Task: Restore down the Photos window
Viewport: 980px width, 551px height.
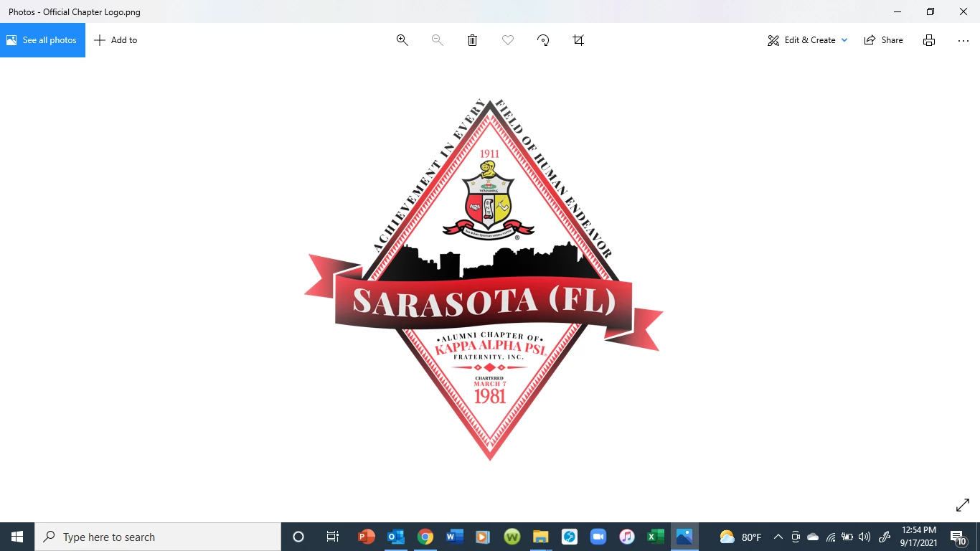Action: click(x=930, y=11)
